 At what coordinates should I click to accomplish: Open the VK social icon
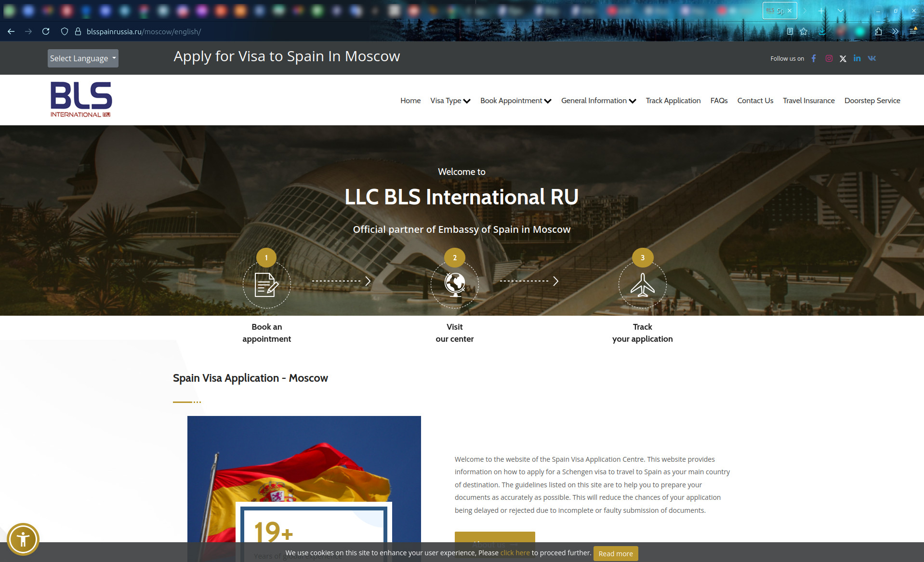871,58
